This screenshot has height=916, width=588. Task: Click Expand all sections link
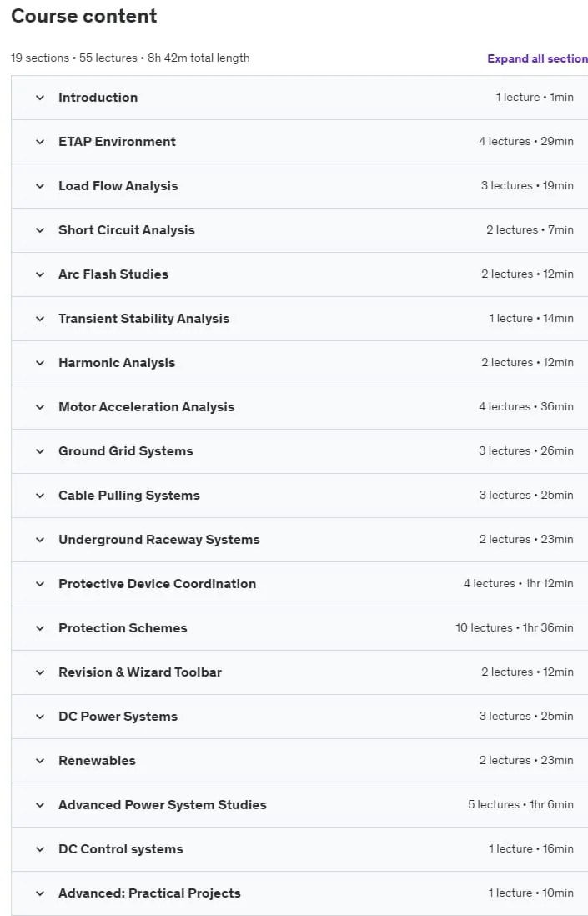537,58
